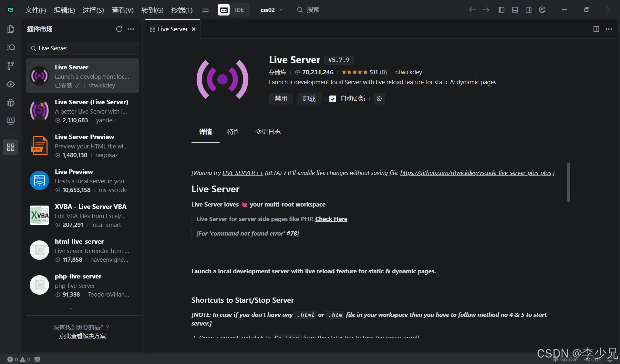Open the 终端(T) menu
This screenshot has height=364, width=620.
pos(182,10)
